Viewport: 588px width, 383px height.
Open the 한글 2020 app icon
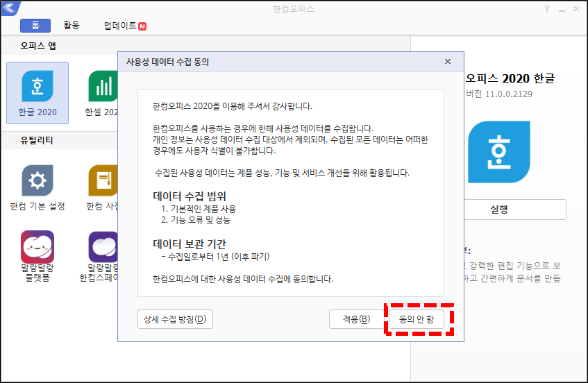tap(37, 86)
